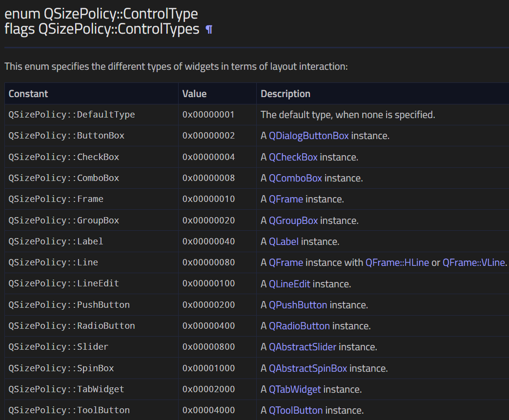
Task: Open the QFrame link in Frame row
Action: 286,199
